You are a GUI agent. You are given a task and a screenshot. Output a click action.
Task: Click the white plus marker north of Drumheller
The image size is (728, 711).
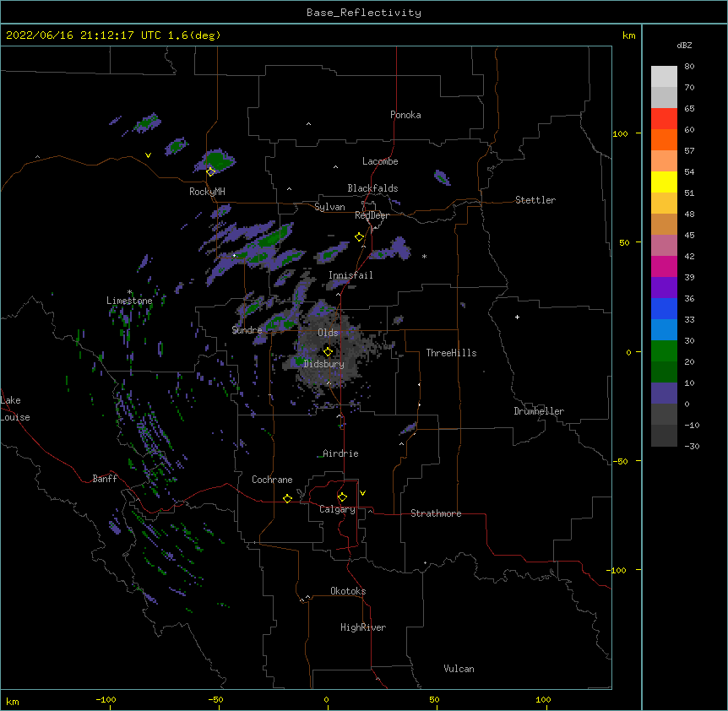(x=517, y=317)
